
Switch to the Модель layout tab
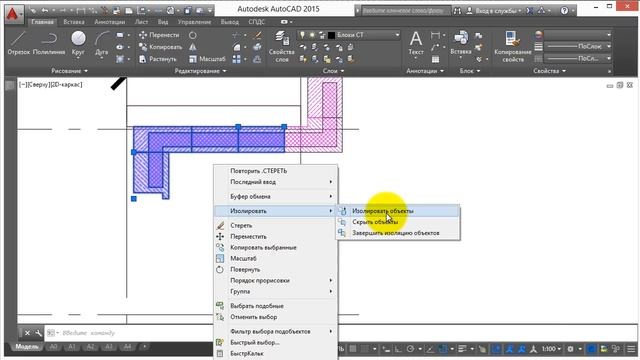(27, 347)
